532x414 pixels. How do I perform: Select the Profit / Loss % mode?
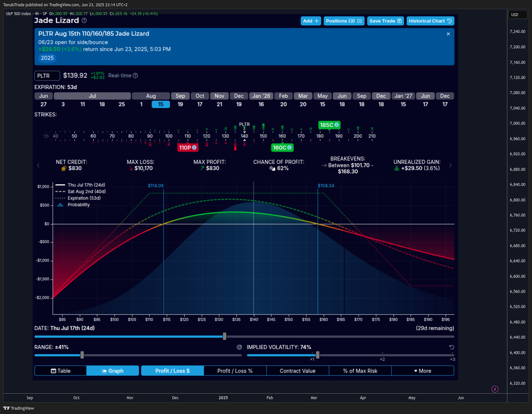click(235, 371)
